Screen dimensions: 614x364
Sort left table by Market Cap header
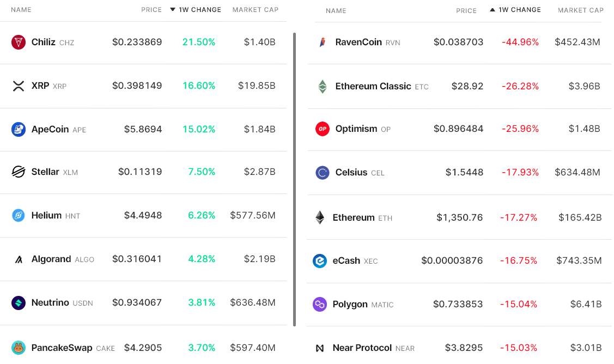(x=255, y=10)
